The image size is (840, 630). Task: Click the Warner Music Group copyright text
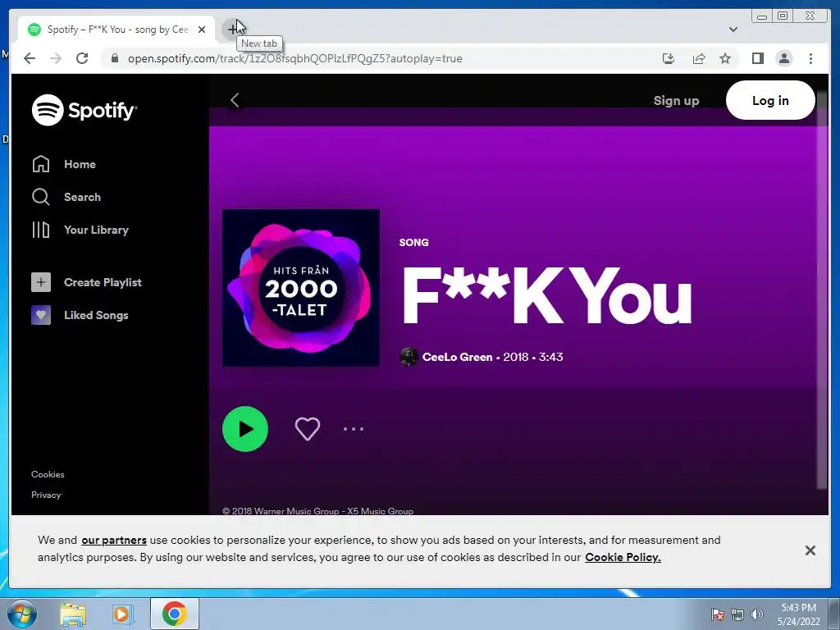317,510
